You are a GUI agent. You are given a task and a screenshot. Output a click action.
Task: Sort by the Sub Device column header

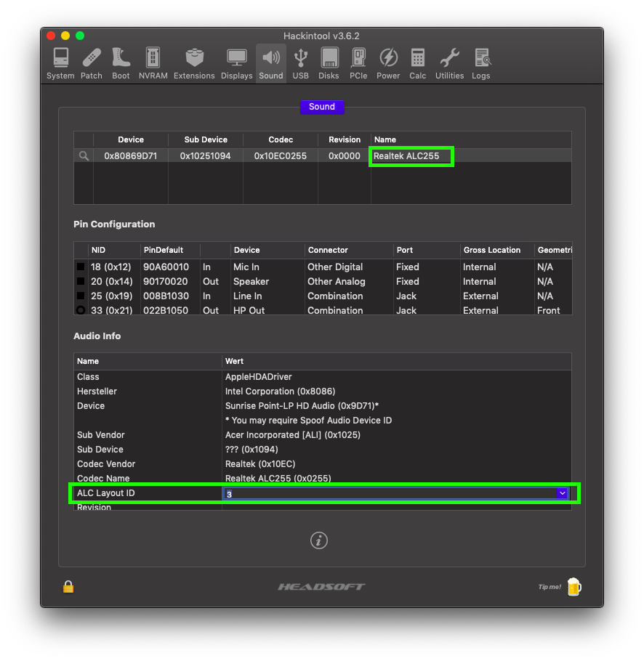tap(206, 139)
